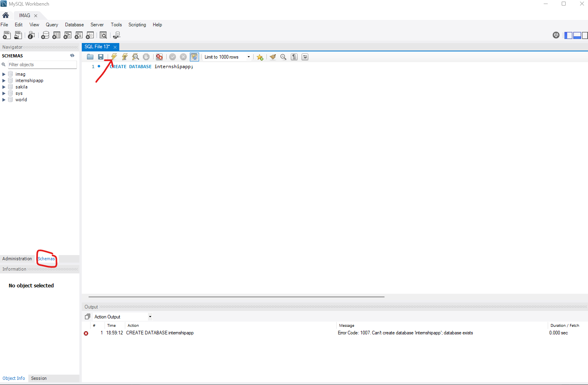The width and height of the screenshot is (588, 385).
Task: Click the Create New Table icon
Action: click(x=56, y=35)
